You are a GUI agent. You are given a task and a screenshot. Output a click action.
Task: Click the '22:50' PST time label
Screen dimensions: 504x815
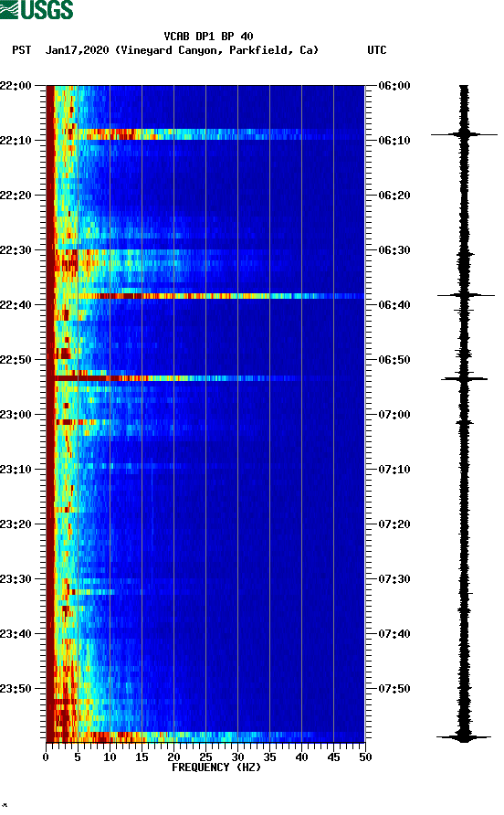click(x=16, y=360)
